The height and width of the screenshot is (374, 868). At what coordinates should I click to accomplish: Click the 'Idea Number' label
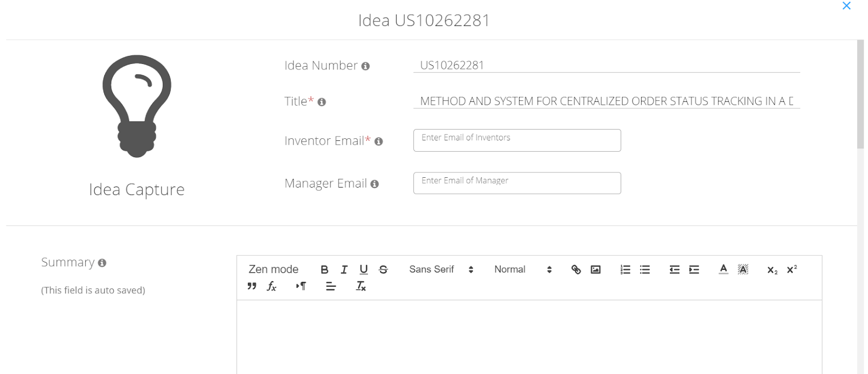(x=321, y=66)
